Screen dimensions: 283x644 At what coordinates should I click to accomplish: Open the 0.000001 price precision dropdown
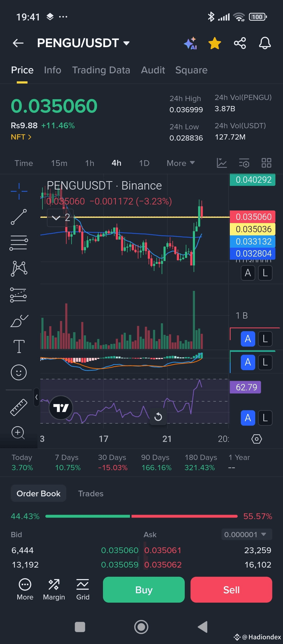[x=247, y=535]
